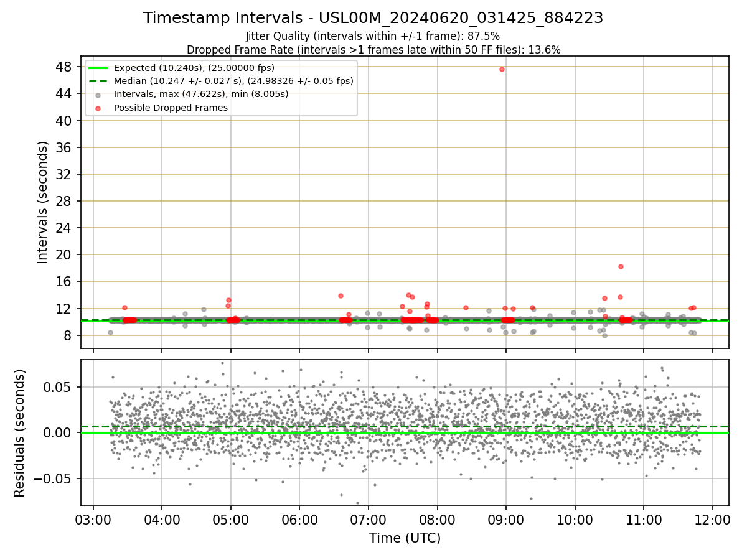This screenshot has height=560, width=747.
Task: Click the '12' tick on the intervals axis
Action: tap(64, 309)
